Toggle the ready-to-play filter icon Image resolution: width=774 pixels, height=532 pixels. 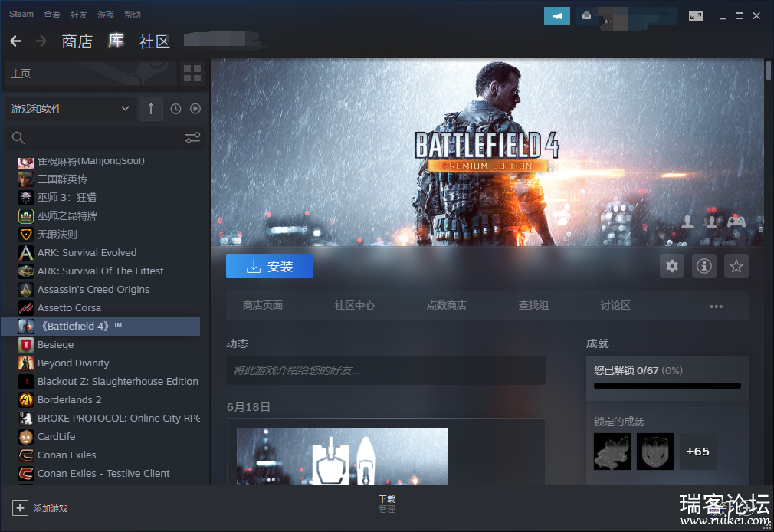(195, 109)
